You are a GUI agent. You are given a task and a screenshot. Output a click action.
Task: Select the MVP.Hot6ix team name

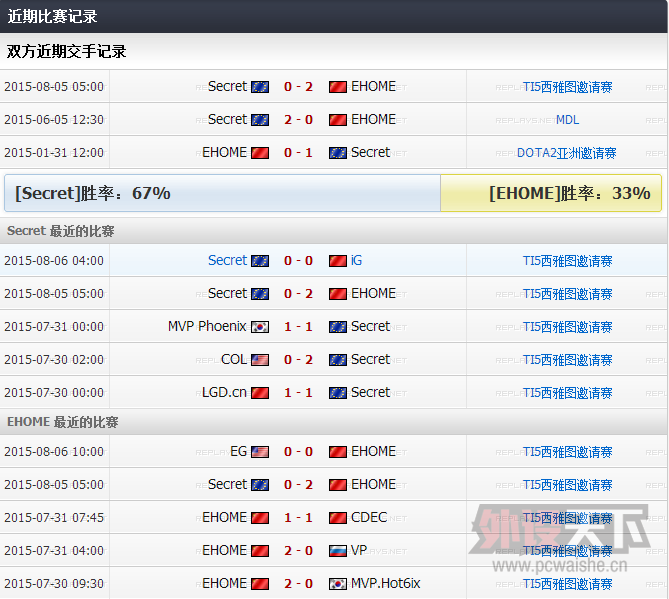coord(386,584)
